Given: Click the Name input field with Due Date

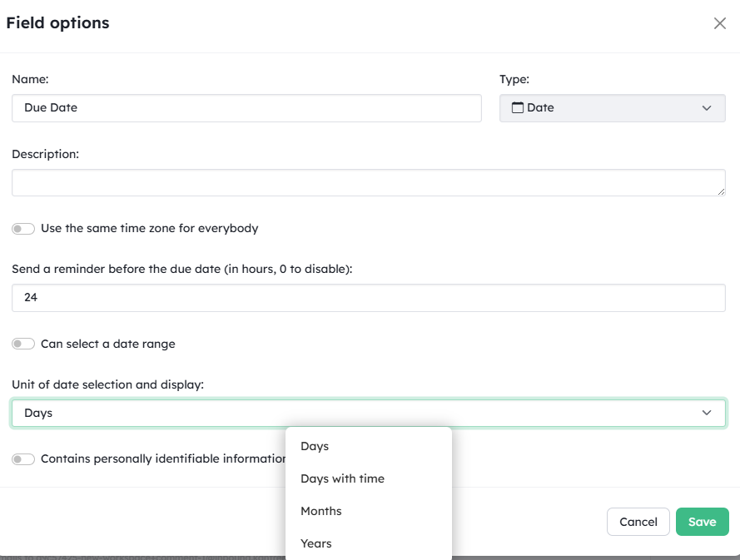Looking at the screenshot, I should tap(246, 108).
